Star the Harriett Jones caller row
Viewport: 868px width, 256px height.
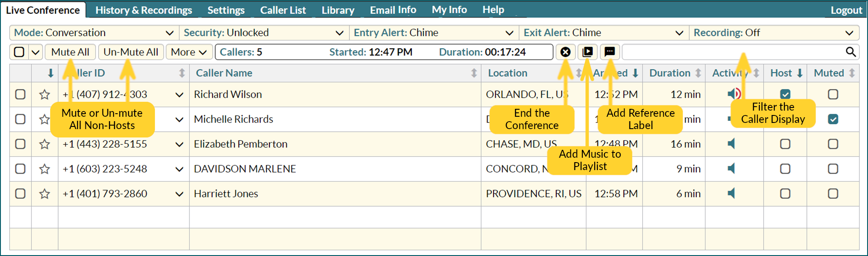click(x=44, y=193)
